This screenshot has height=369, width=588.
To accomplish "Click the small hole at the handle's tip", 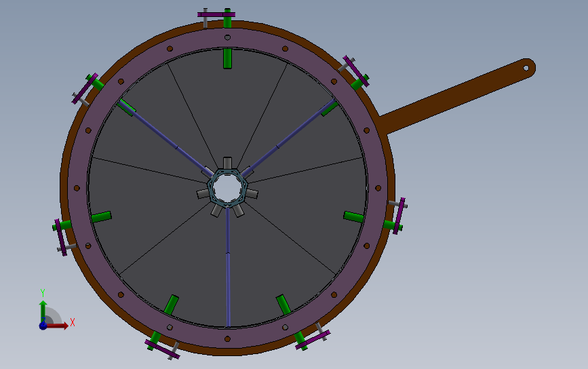I will click(x=526, y=69).
